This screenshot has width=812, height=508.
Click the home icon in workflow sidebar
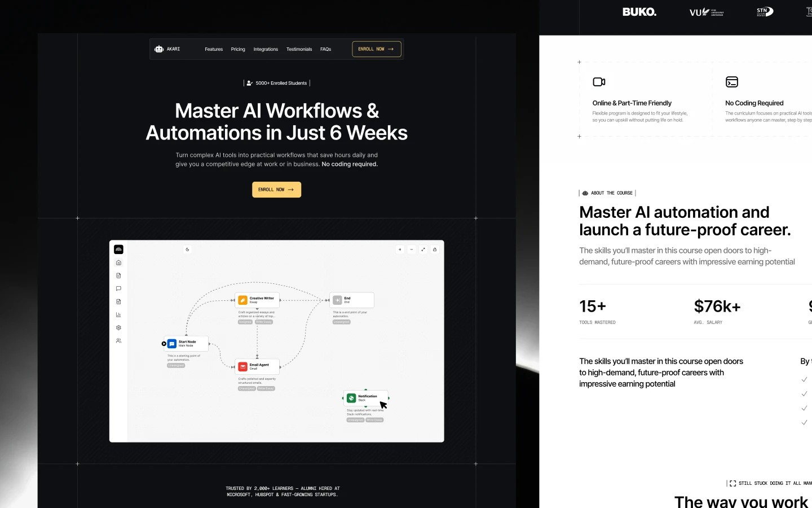pyautogui.click(x=118, y=262)
